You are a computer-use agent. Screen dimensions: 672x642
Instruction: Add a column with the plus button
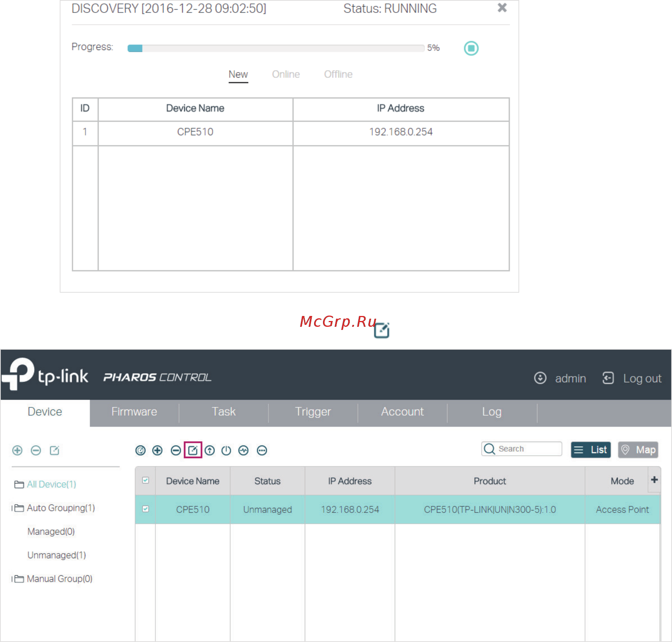(x=655, y=480)
